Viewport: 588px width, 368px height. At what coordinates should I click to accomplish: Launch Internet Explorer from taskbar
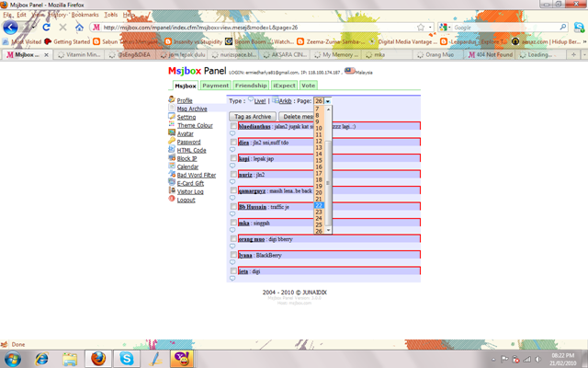pyautogui.click(x=41, y=359)
